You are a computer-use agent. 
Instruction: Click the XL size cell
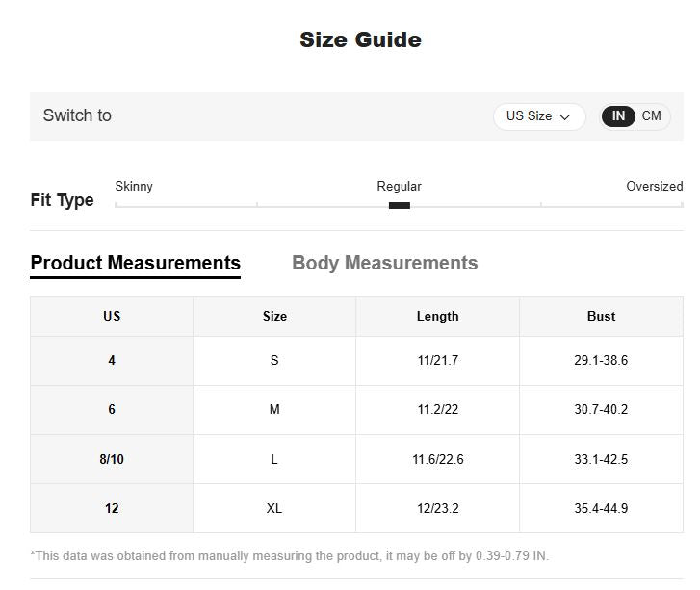coord(274,508)
